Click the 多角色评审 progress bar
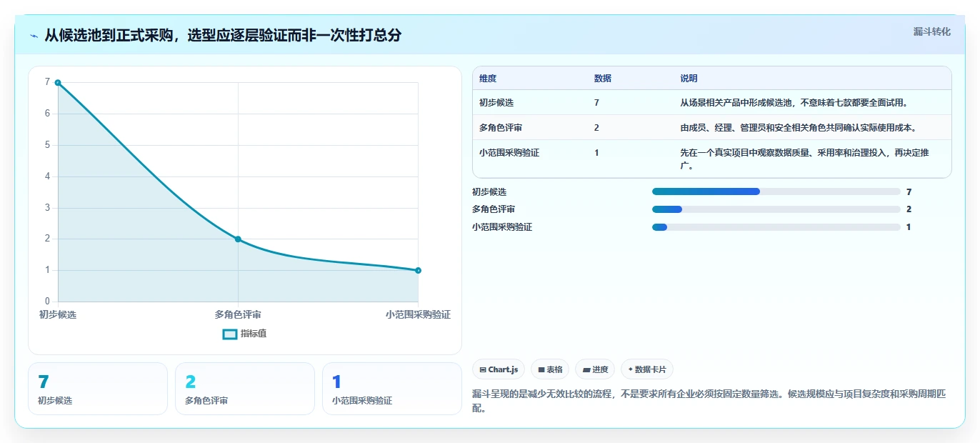The image size is (980, 443). [x=776, y=209]
